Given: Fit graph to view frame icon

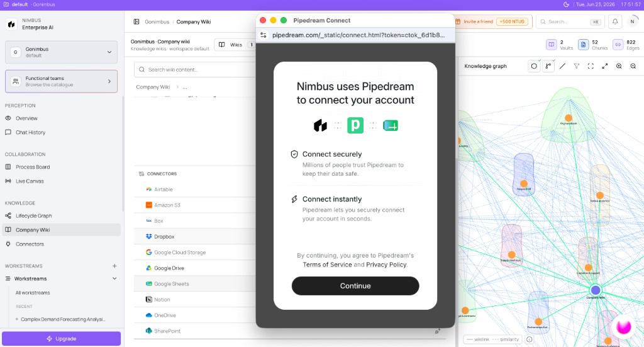Looking at the screenshot, I should tap(591, 65).
